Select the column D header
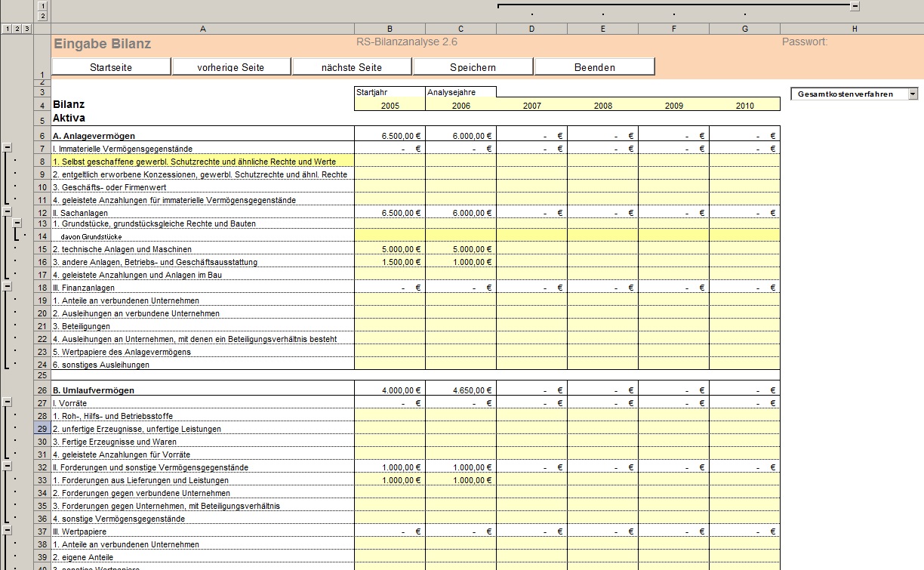Screen dimensions: 924x570 point(531,29)
